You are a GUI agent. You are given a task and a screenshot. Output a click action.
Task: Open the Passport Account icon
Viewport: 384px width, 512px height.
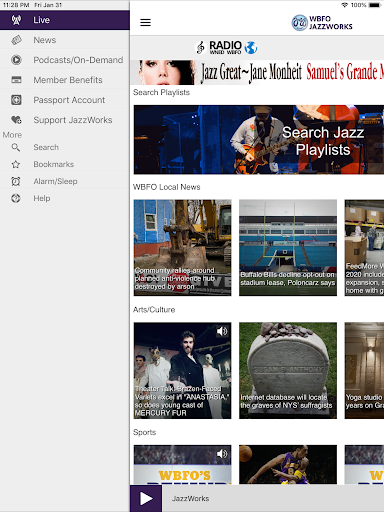[16, 100]
